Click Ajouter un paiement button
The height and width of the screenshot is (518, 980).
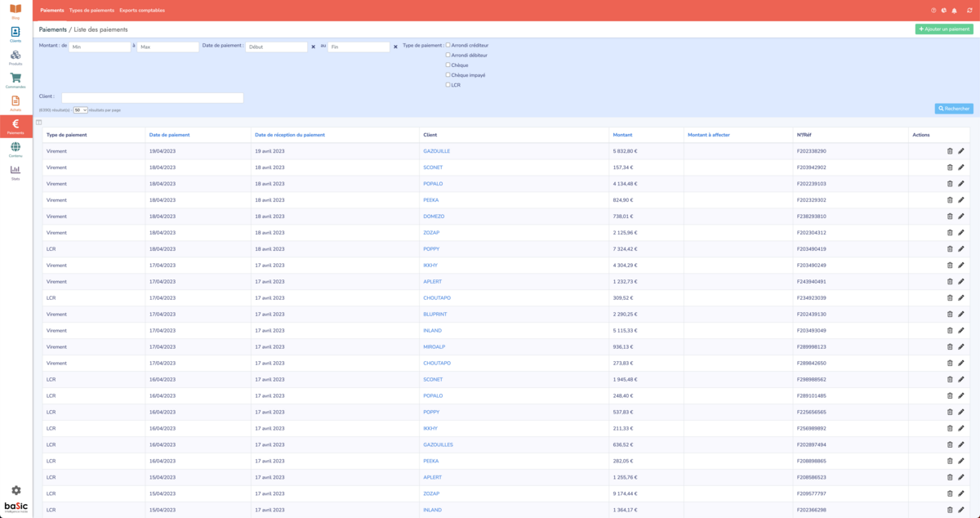click(944, 29)
